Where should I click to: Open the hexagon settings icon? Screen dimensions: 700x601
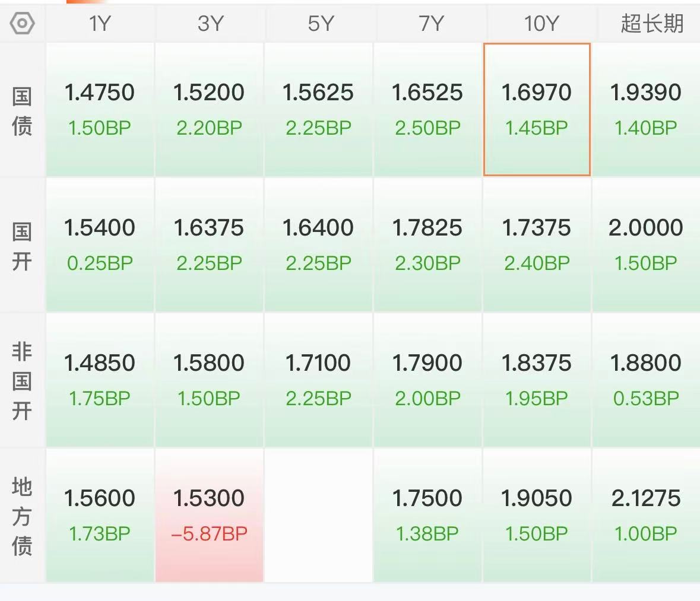point(22,23)
